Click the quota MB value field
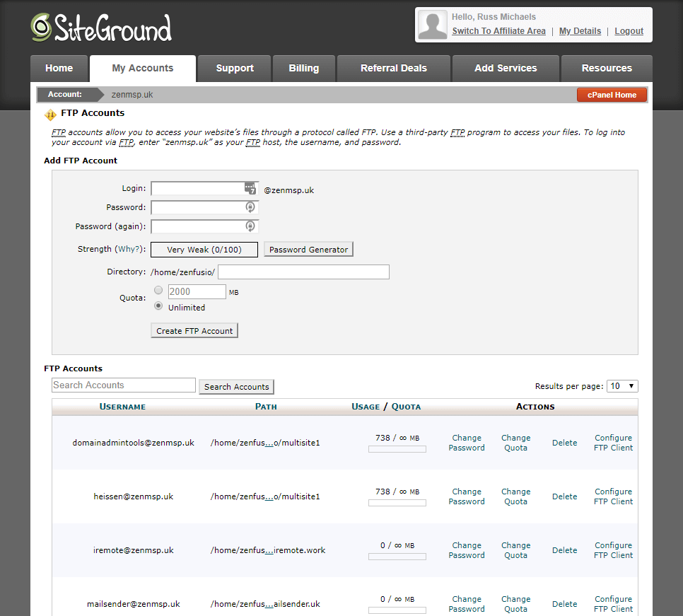This screenshot has width=683, height=616. click(x=197, y=292)
